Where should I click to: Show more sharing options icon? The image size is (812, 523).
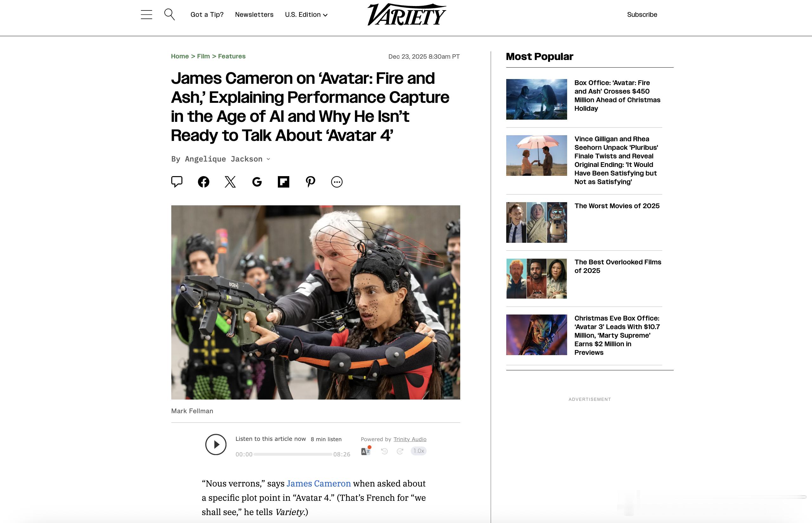tap(337, 182)
